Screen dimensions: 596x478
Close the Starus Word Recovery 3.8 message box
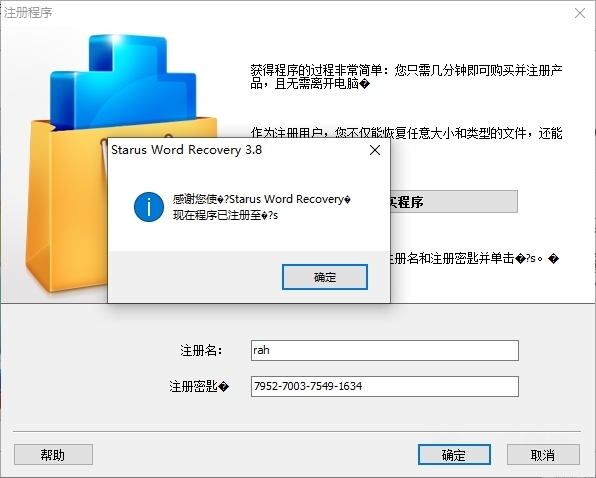375,150
